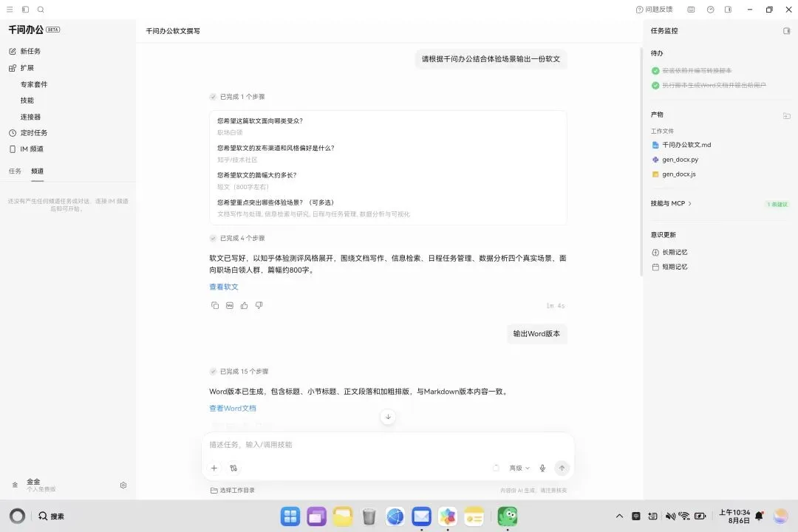Image resolution: width=798 pixels, height=532 pixels.
Task: Click the plus attachment icon in the input box
Action: pyautogui.click(x=214, y=468)
